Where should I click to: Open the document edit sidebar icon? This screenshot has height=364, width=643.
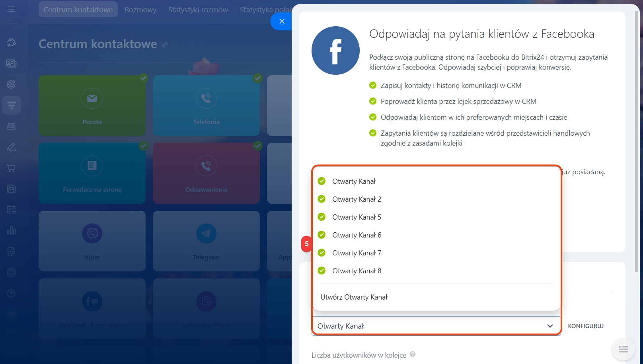[x=11, y=251]
